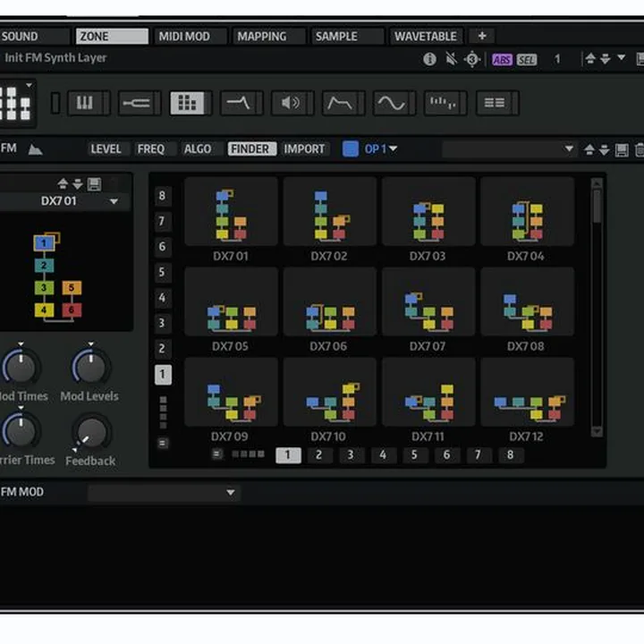Show the keyboard/voice control section
Screen dimensions: 644x644
[86, 103]
